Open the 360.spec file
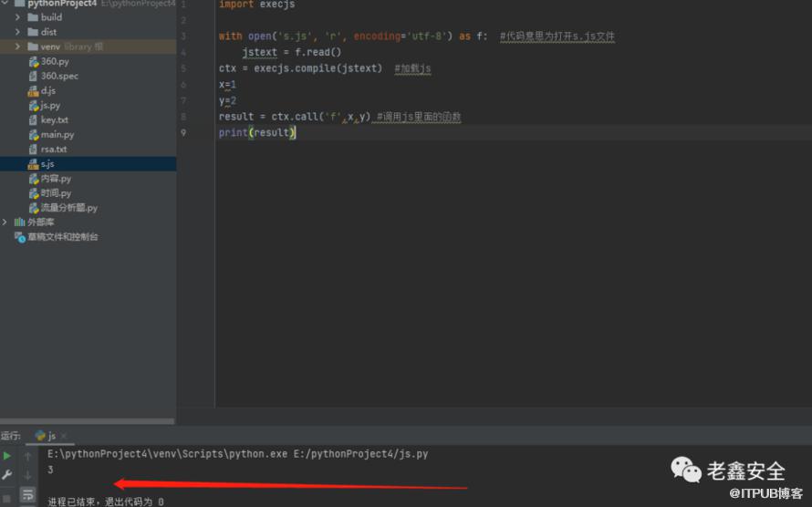The width and height of the screenshot is (812, 507). click(58, 76)
